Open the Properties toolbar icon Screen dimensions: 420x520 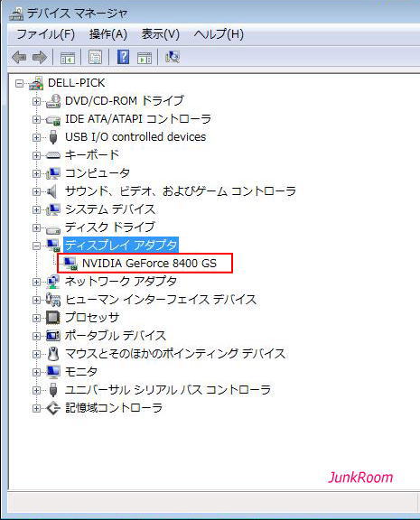pyautogui.click(x=95, y=58)
